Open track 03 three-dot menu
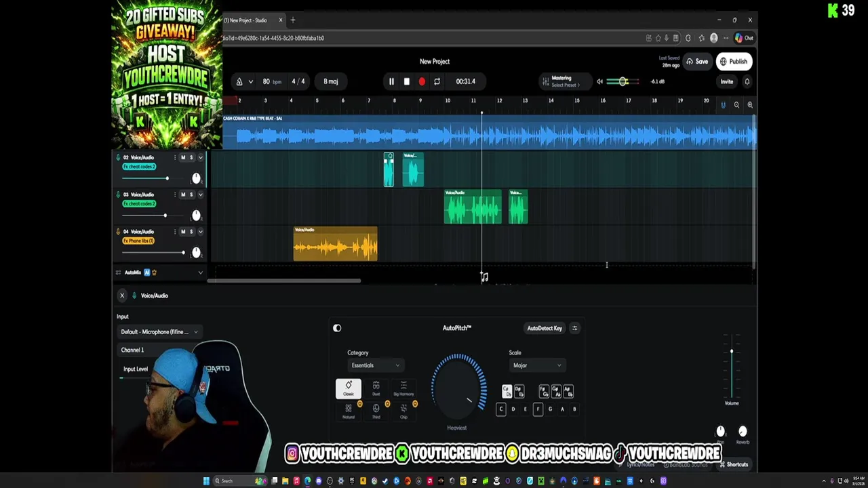This screenshot has width=868, height=488. click(174, 195)
